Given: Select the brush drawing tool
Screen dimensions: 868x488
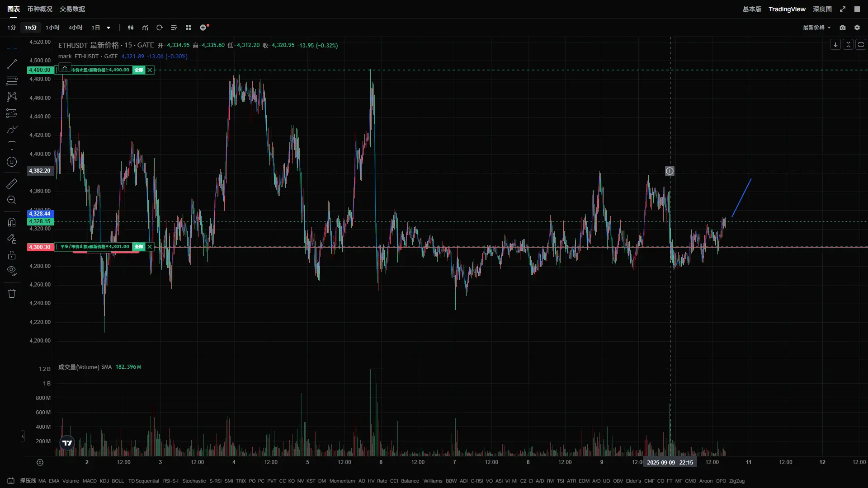Looking at the screenshot, I should tap(12, 130).
